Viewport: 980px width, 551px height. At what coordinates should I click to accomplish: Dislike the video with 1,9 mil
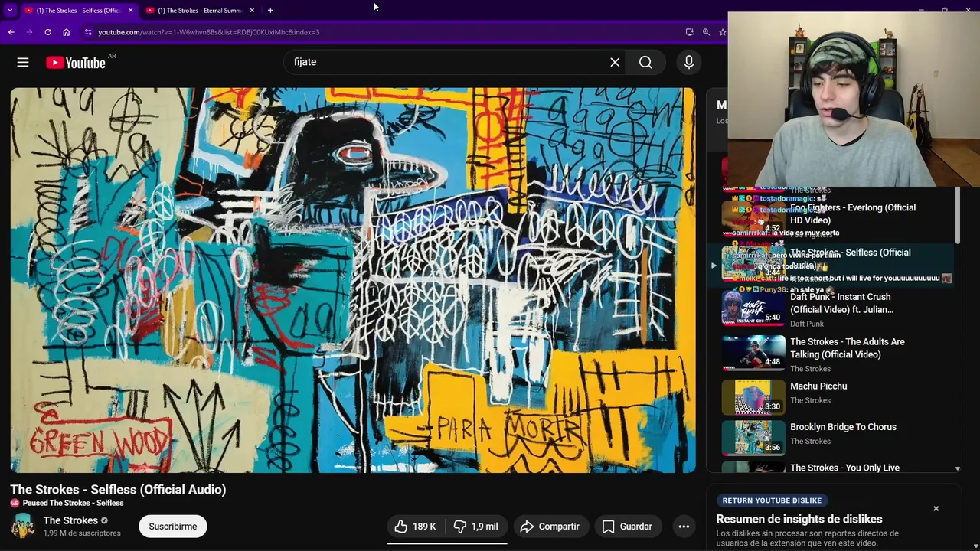pos(475,527)
